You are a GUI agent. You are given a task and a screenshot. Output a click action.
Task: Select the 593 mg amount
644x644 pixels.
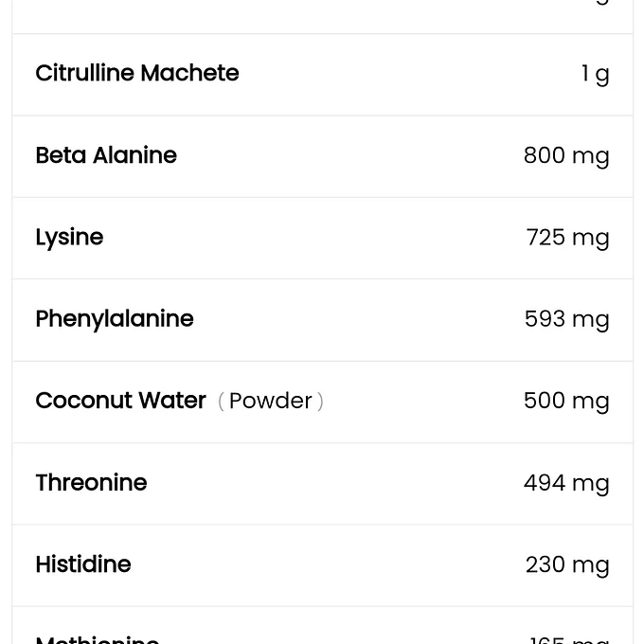click(566, 319)
